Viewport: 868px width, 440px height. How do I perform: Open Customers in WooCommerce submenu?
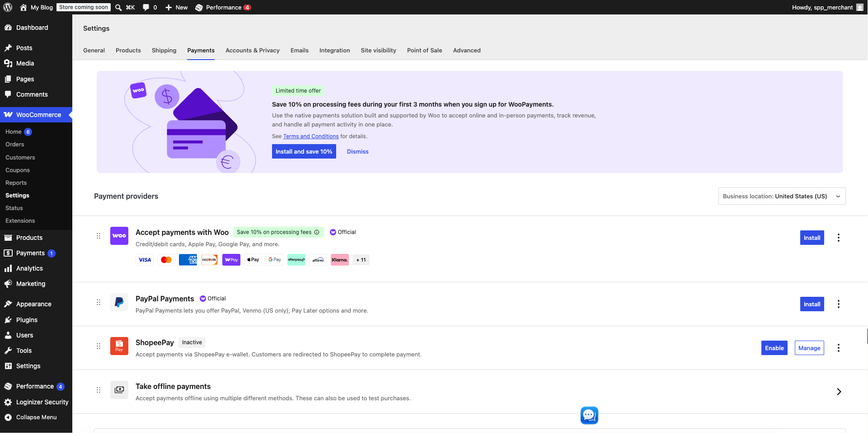tap(20, 158)
